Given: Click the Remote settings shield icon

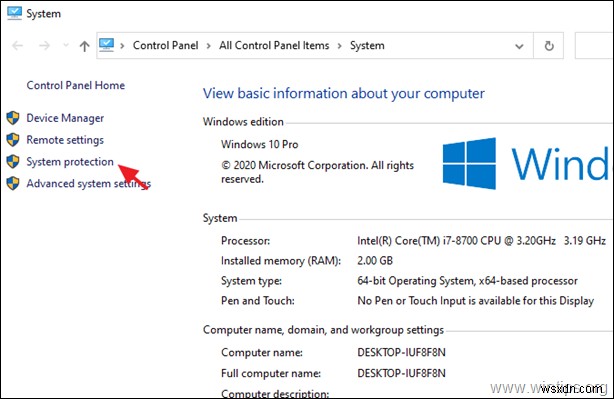Looking at the screenshot, I should (x=13, y=139).
